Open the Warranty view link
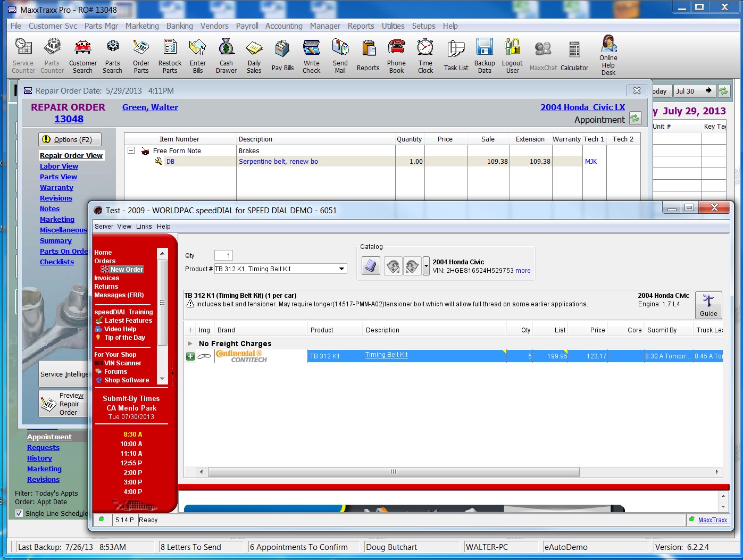 [x=56, y=188]
